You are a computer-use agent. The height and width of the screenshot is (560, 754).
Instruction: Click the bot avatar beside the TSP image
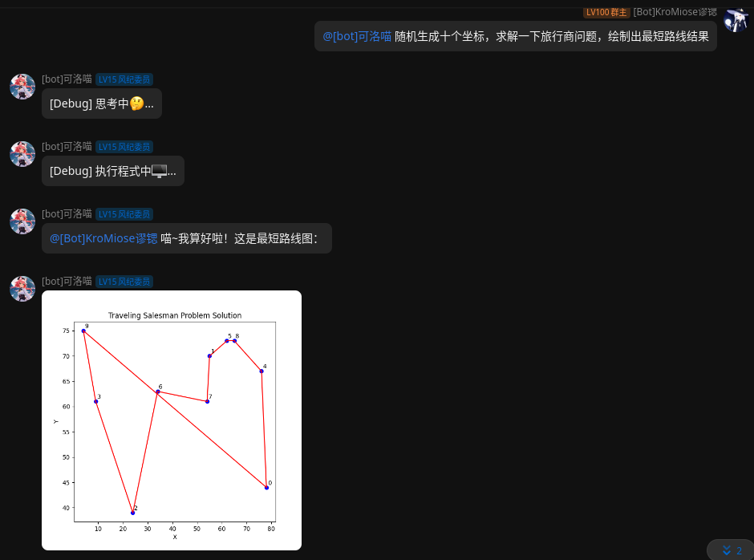pos(22,289)
